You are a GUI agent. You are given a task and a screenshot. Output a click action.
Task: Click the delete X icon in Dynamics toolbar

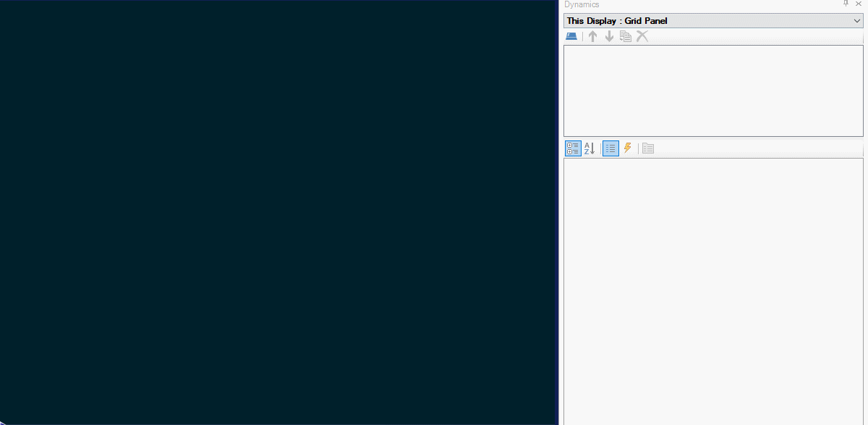[642, 36]
